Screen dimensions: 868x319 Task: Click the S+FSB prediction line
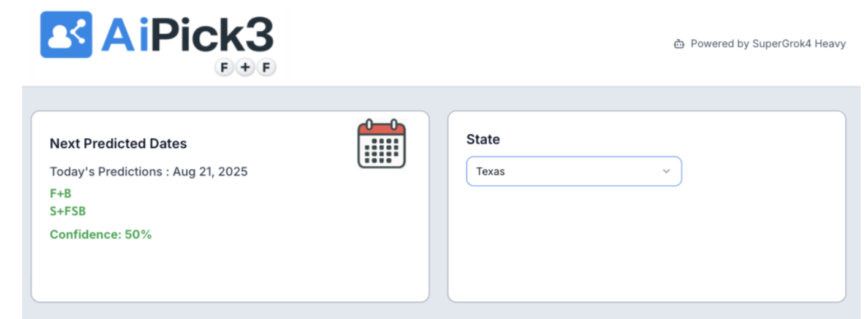pos(67,212)
